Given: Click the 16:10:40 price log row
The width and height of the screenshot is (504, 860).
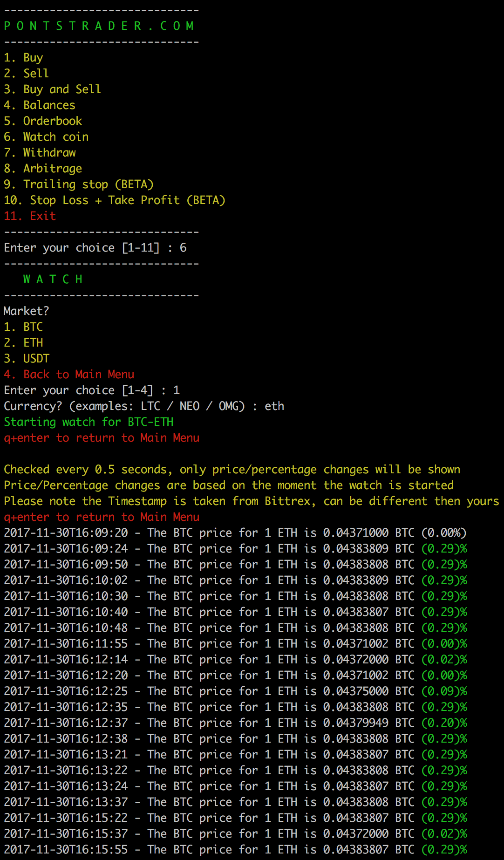Looking at the screenshot, I should (235, 612).
